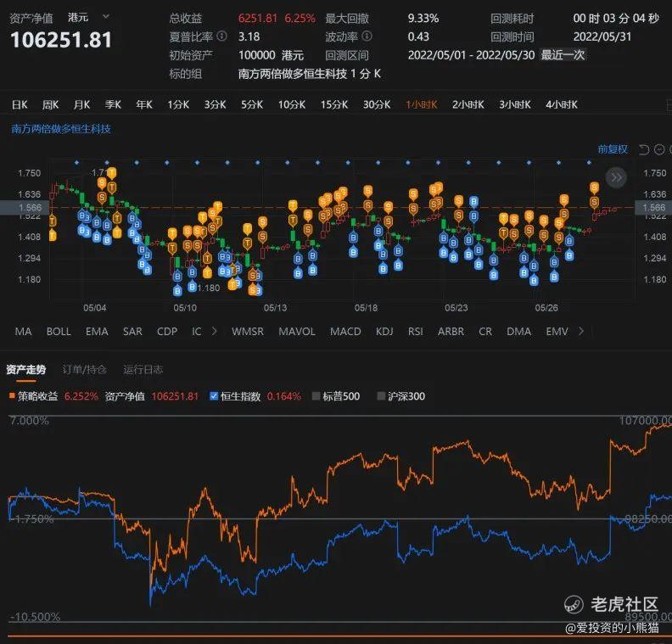Select the DMA indicator
Viewport: 672px width, 644px height.
(519, 332)
